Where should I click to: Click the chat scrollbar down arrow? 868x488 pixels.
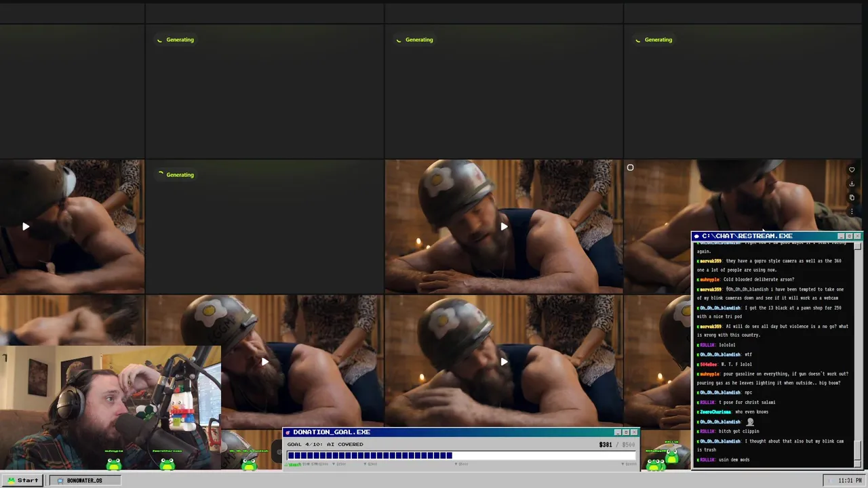point(858,464)
